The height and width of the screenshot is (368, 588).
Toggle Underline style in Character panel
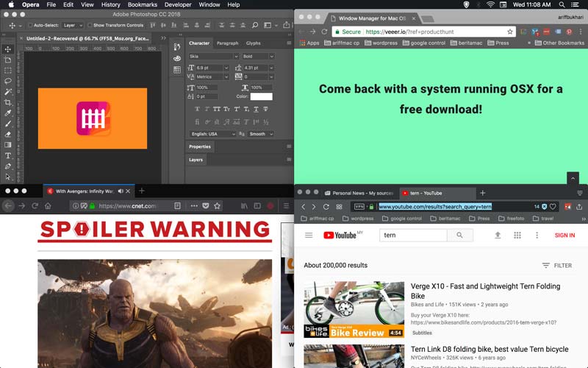click(x=256, y=109)
